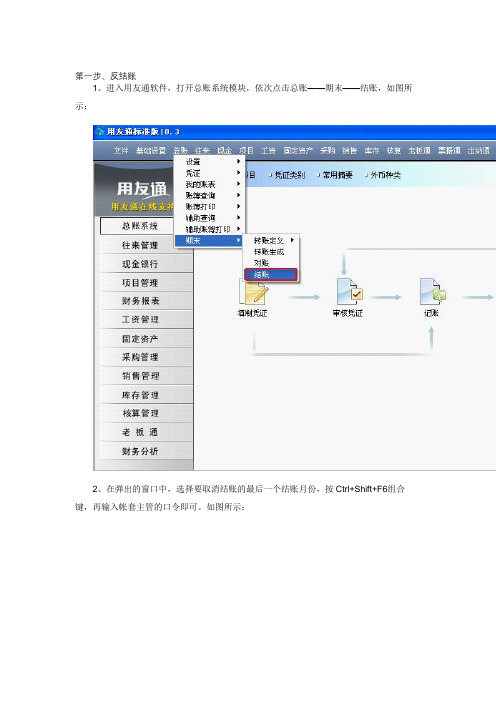Open the 出纳通 menu
Viewport: 496px width, 702px height.
(x=479, y=150)
